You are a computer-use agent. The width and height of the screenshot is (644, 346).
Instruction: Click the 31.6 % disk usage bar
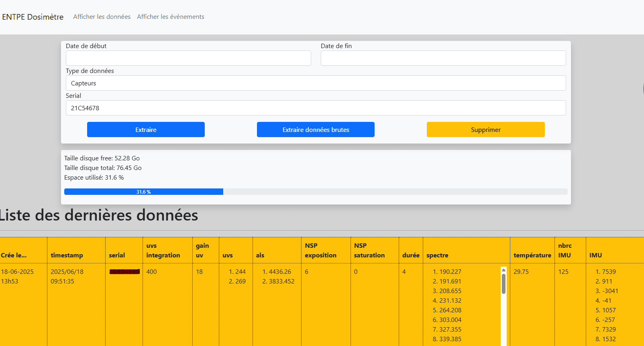click(144, 192)
